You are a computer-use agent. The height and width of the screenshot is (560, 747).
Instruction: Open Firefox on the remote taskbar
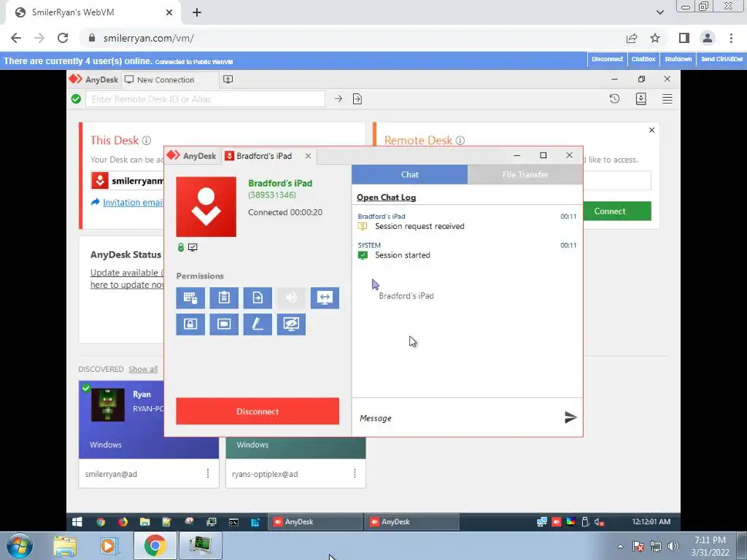(x=123, y=522)
